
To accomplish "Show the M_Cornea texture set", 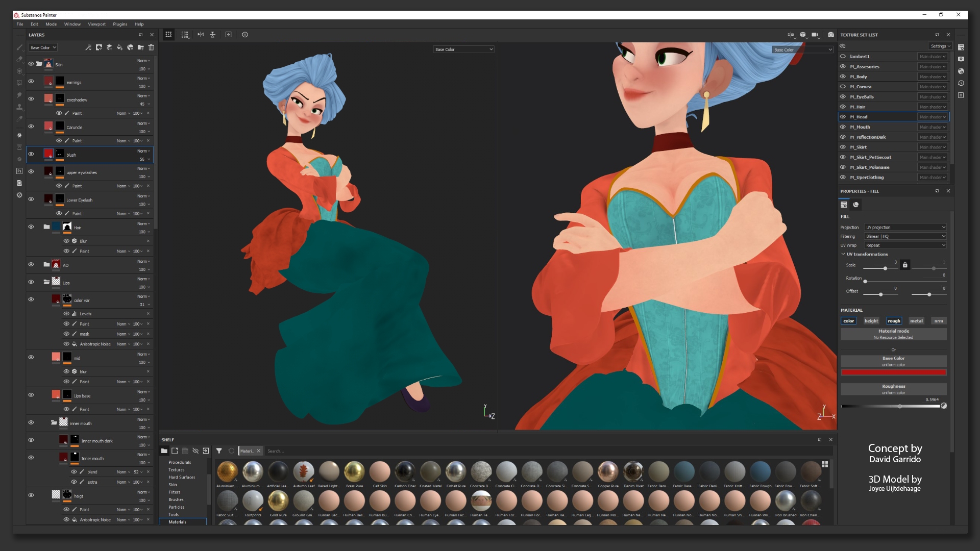I will [843, 87].
